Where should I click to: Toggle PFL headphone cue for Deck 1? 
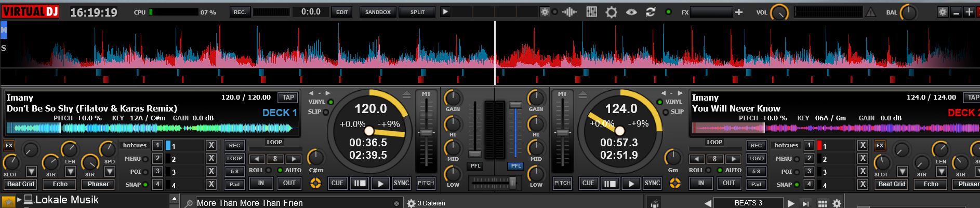pyautogui.click(x=475, y=166)
